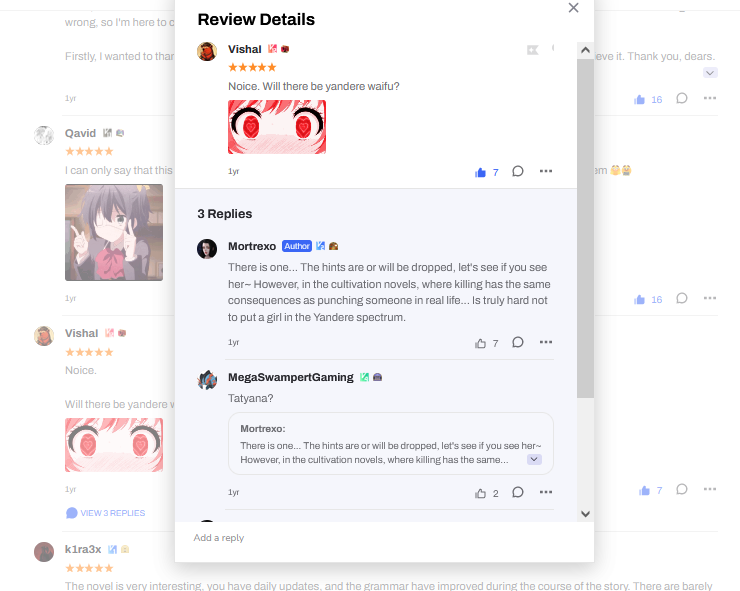The height and width of the screenshot is (591, 740).
Task: Like the top background review with 16 likes
Action: pyautogui.click(x=639, y=100)
